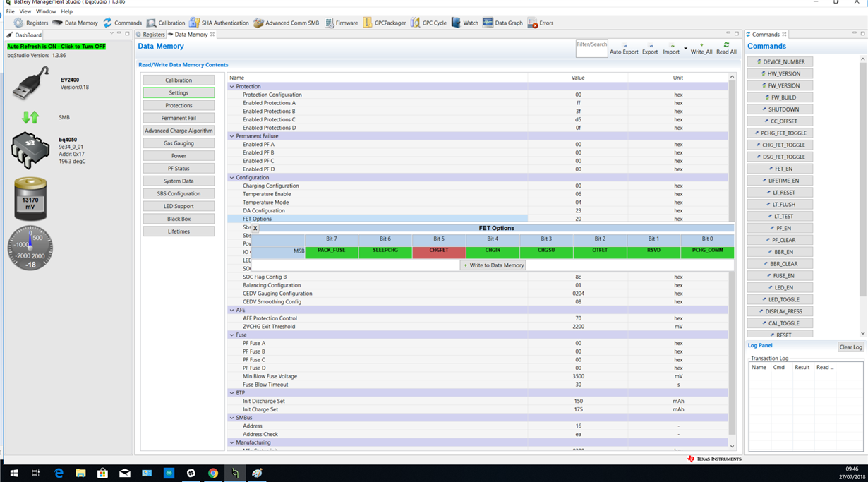
Task: Collapse the Fuse group
Action: click(x=231, y=335)
